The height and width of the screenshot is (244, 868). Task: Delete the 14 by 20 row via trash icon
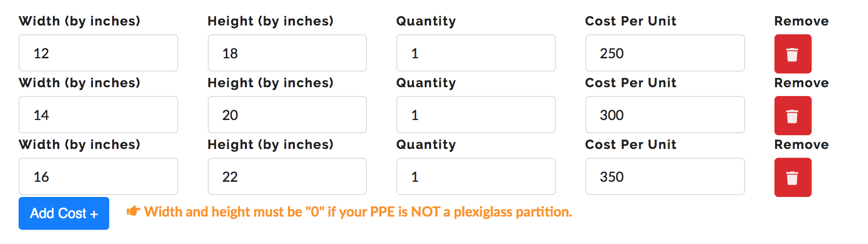point(793,116)
